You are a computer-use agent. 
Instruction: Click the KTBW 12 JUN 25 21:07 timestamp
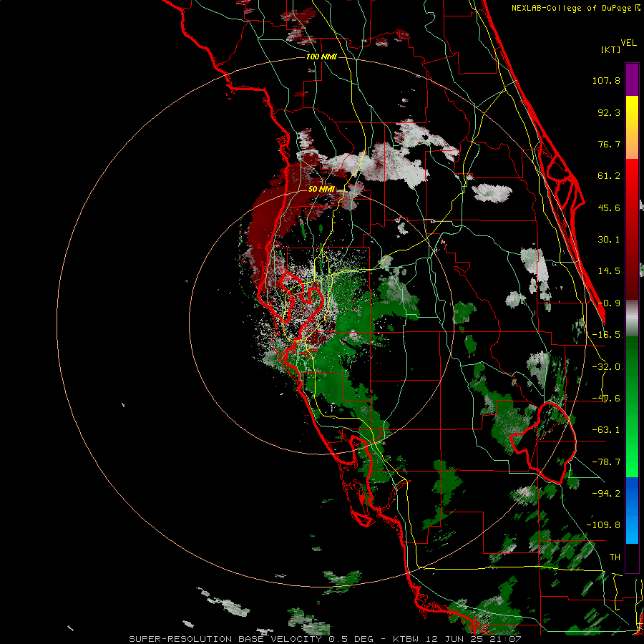point(457,639)
